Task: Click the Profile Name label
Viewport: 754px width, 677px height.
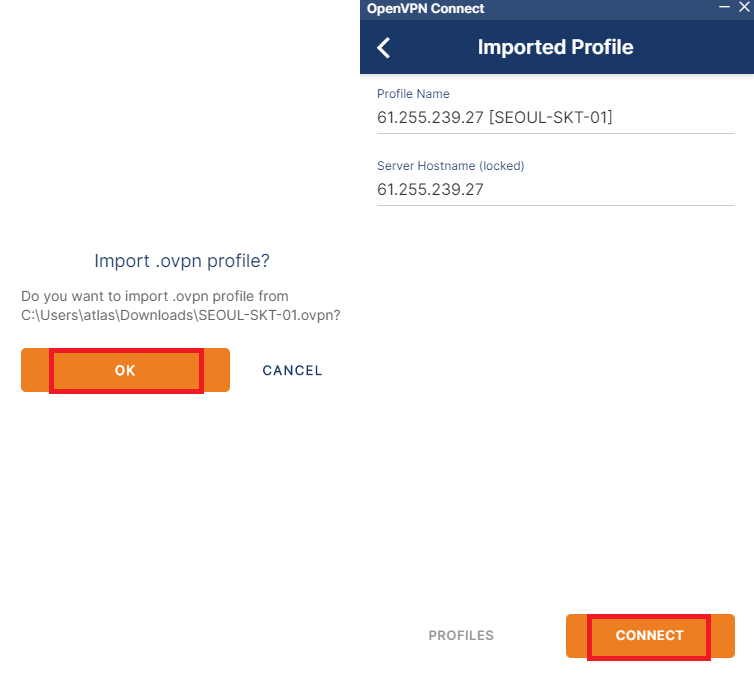Action: point(413,94)
